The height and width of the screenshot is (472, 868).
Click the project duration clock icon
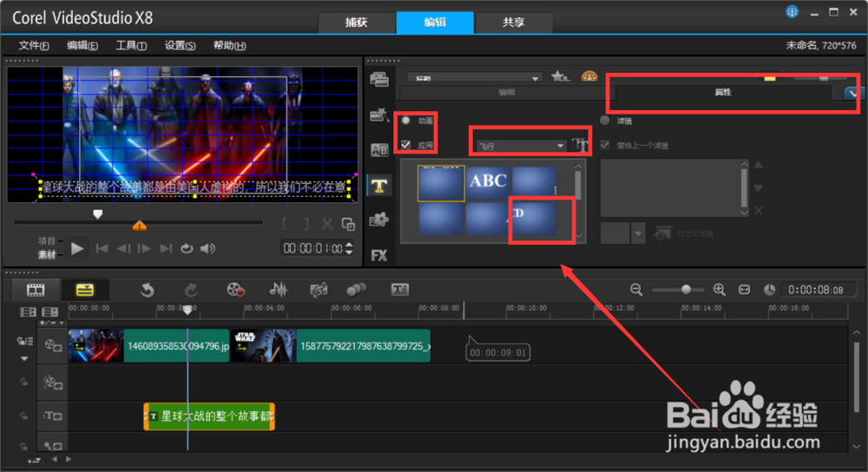coord(769,290)
